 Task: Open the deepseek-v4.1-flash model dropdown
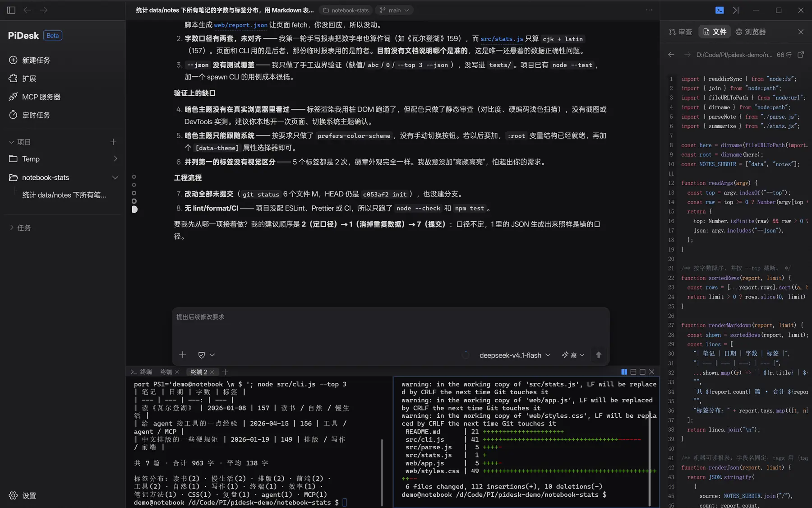515,355
